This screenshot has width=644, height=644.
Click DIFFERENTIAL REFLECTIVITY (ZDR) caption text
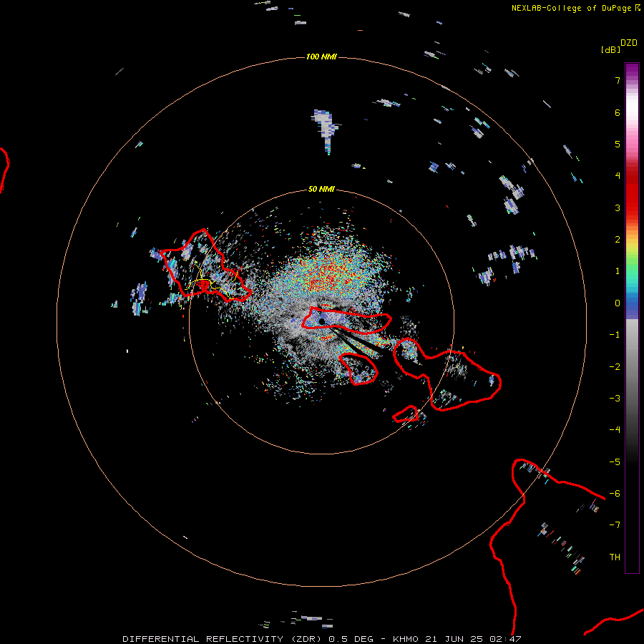[223, 639]
